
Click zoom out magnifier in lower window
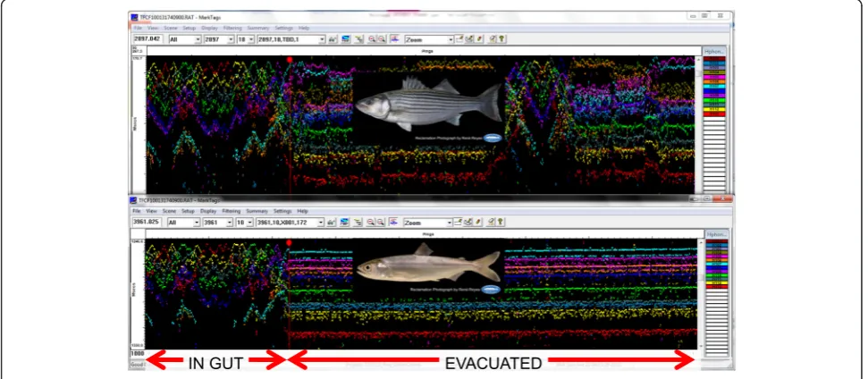tap(380, 223)
